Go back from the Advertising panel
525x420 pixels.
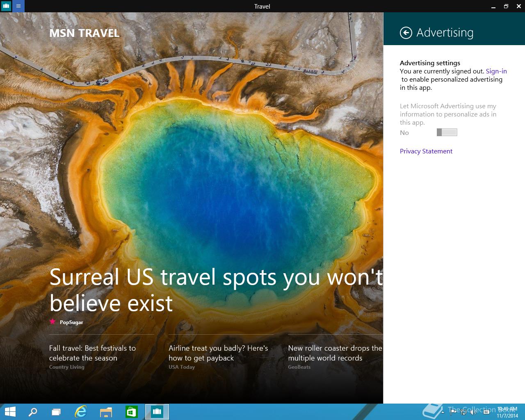[406, 33]
